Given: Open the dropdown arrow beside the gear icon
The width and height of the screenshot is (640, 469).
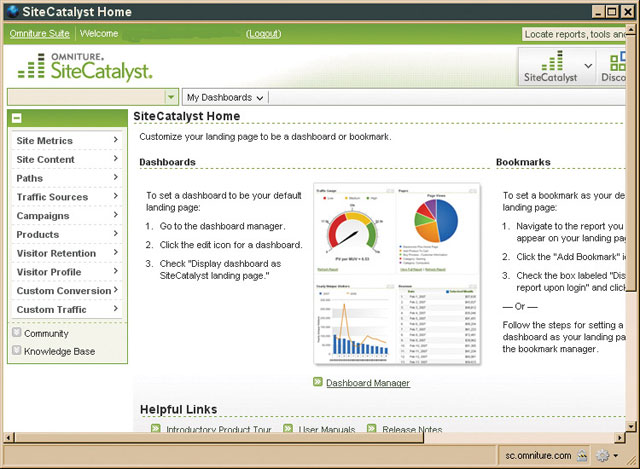Looking at the screenshot, I should (x=616, y=456).
